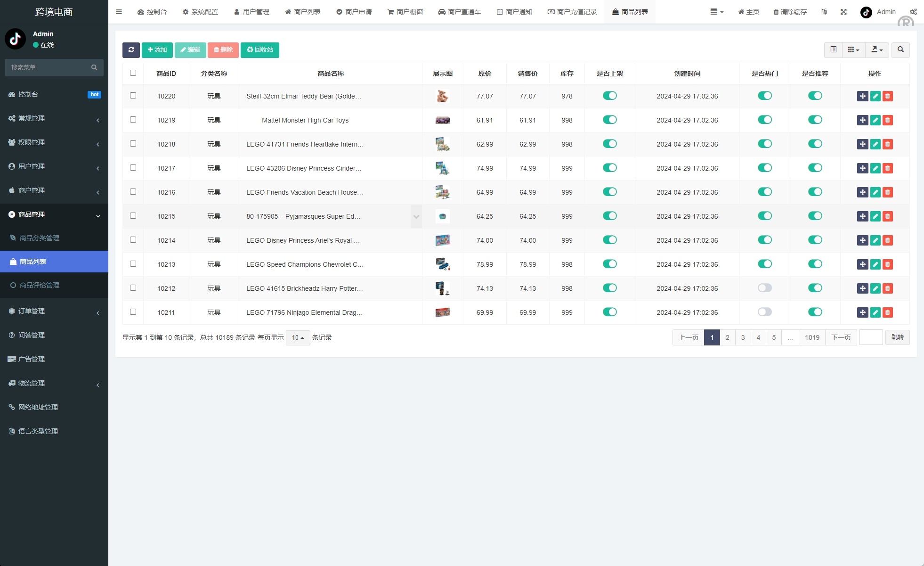Enter fullscreen using the expand icon
The image size is (924, 566).
click(x=843, y=12)
